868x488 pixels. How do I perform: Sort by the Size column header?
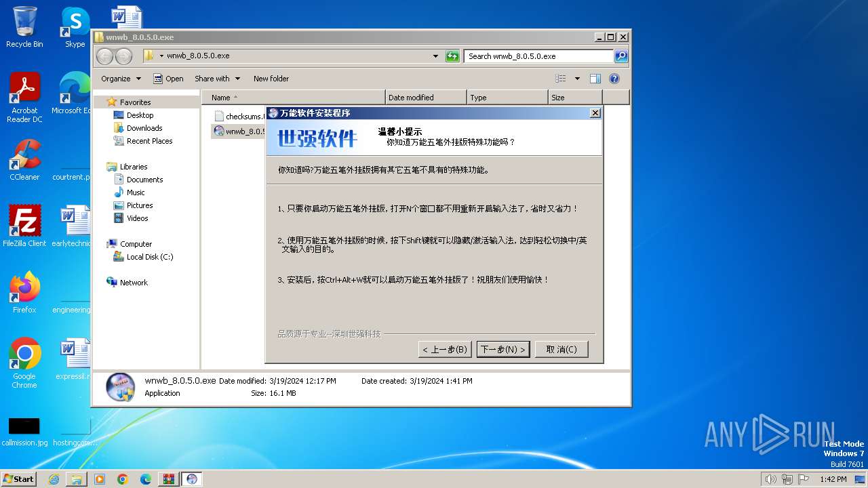[575, 98]
